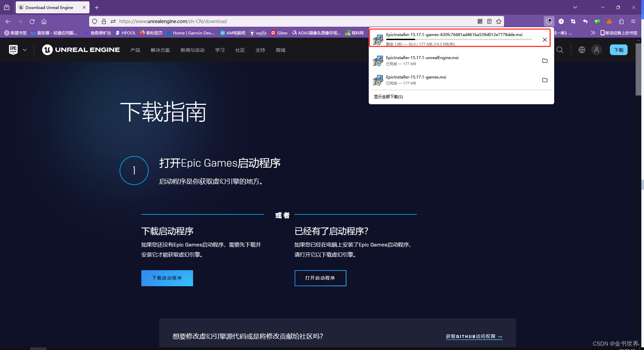Open the reader view icon
This screenshot has width=644, height=350.
[x=489, y=21]
